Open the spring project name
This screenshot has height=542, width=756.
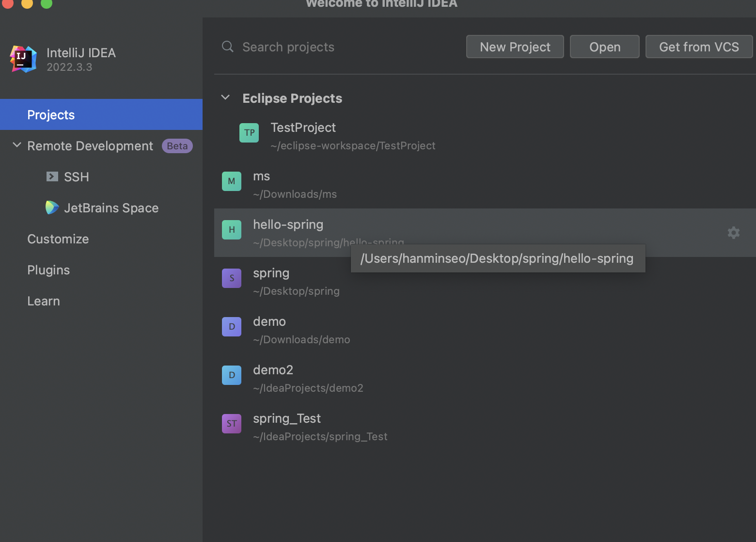point(271,273)
